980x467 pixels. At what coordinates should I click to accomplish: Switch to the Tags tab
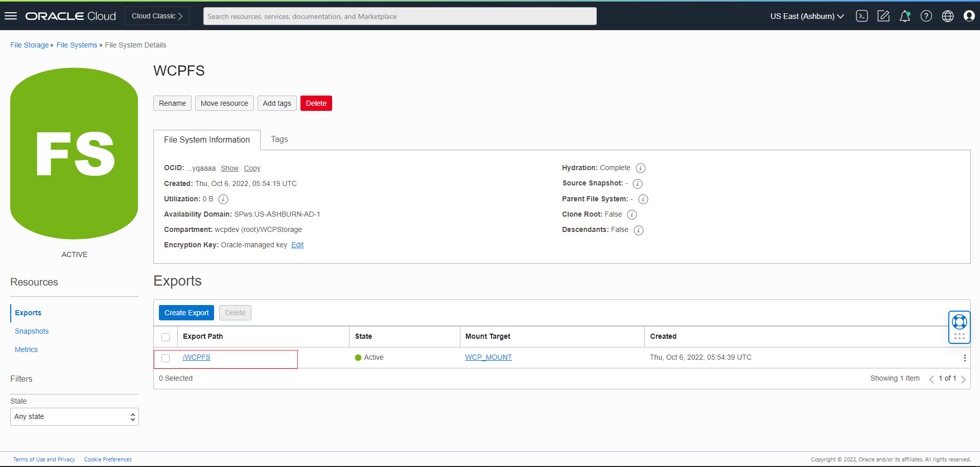[x=279, y=139]
